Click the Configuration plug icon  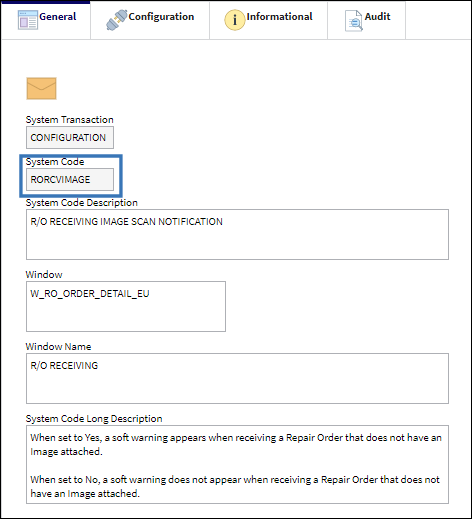point(117,20)
